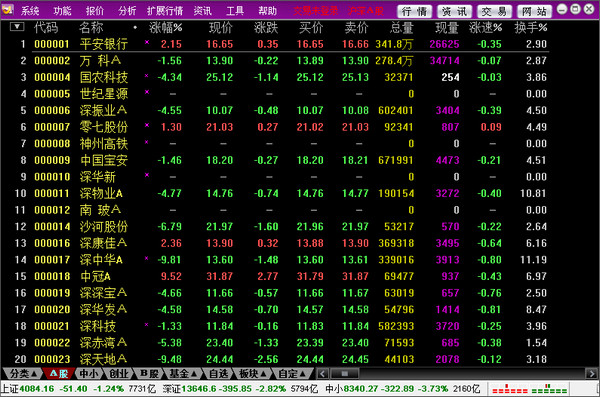Image resolution: width=600 pixels, height=397 pixels.
Task: Click the 代码 column header
Action: (x=46, y=28)
